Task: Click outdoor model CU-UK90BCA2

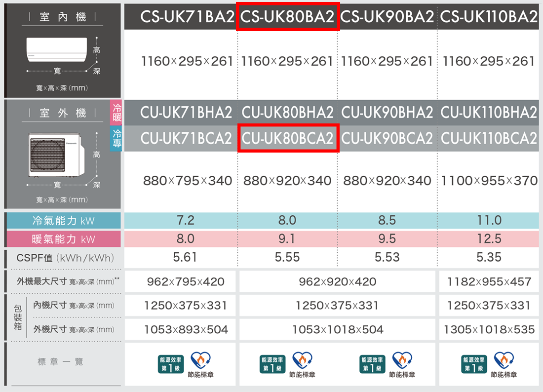Action: point(387,138)
